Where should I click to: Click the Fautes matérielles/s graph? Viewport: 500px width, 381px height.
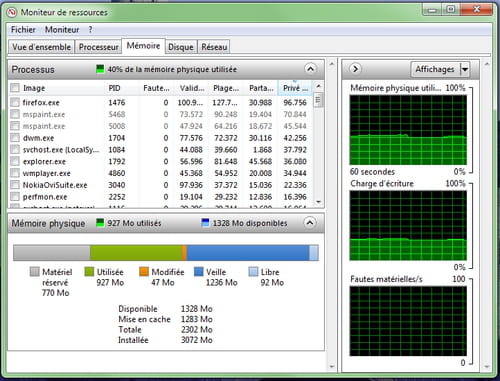(x=408, y=321)
